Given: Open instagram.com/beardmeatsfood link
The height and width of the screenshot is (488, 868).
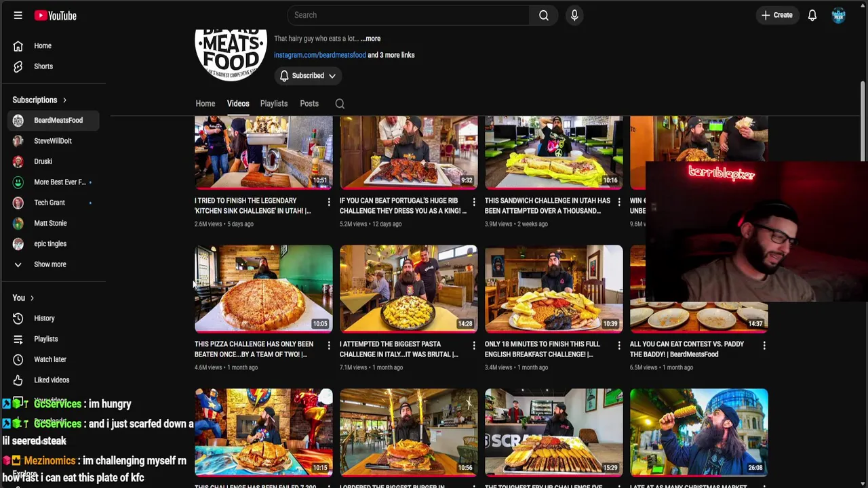Looking at the screenshot, I should point(319,55).
